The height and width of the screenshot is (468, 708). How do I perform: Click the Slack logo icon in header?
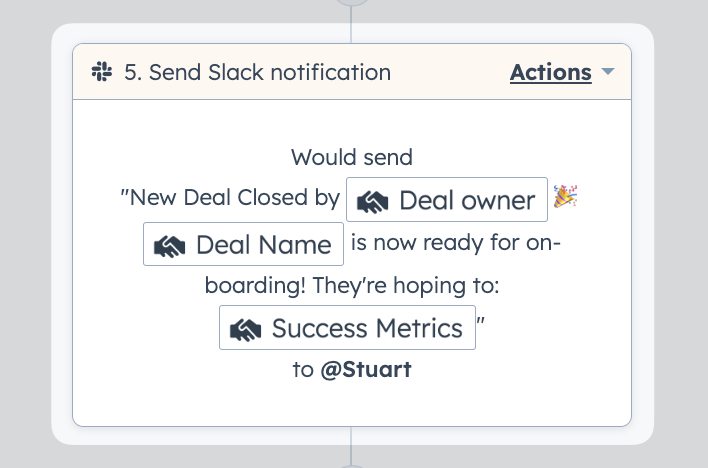pyautogui.click(x=102, y=72)
